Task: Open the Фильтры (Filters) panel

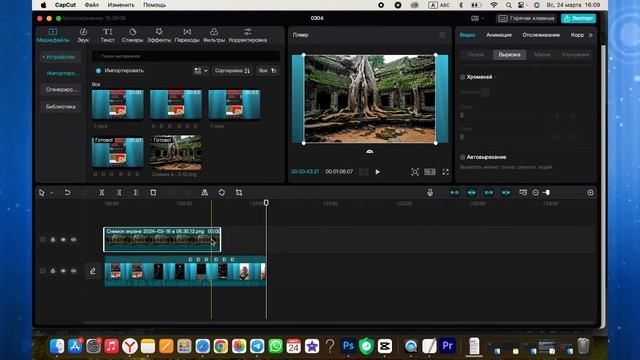Action: click(x=214, y=35)
